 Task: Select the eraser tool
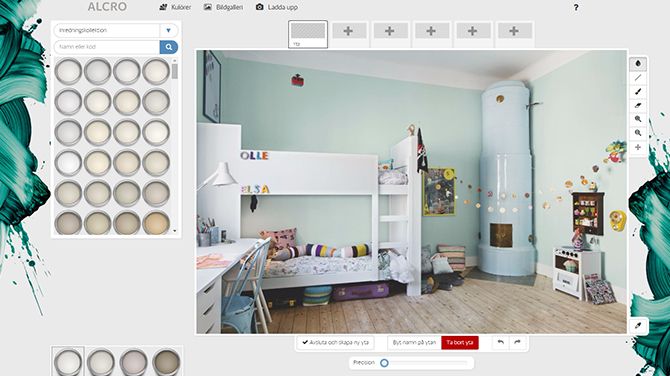[638, 105]
